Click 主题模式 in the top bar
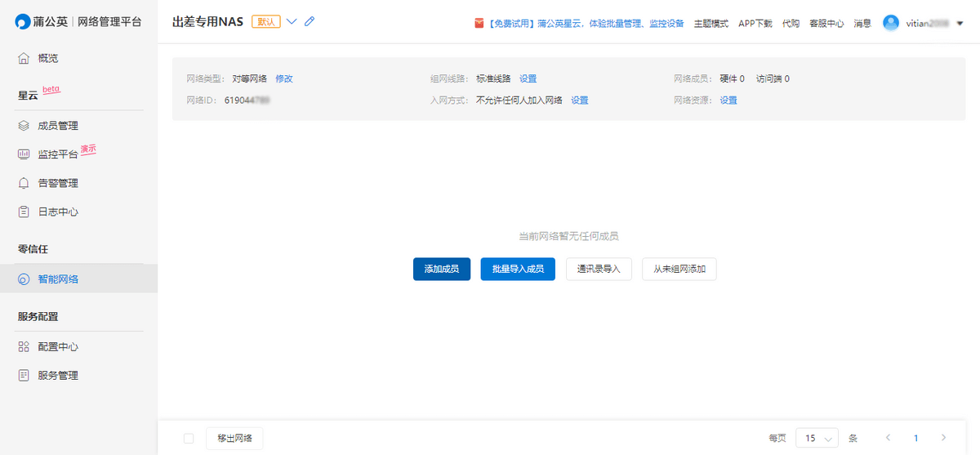 (x=710, y=24)
